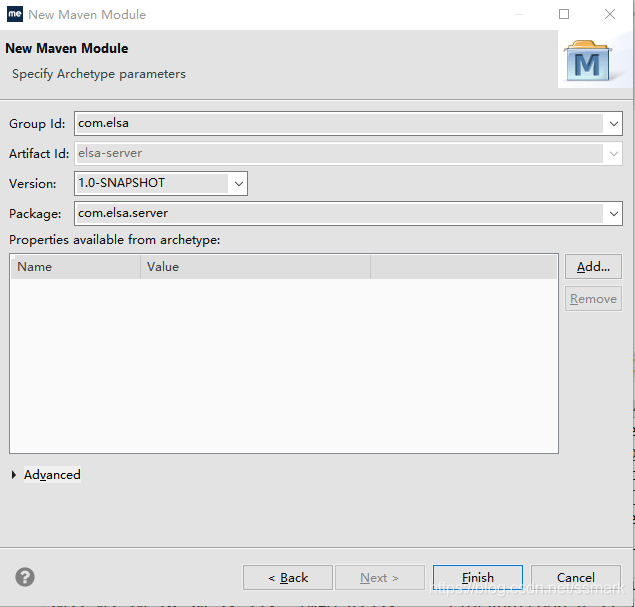
Task: Click the Cancel button
Action: pos(576,577)
